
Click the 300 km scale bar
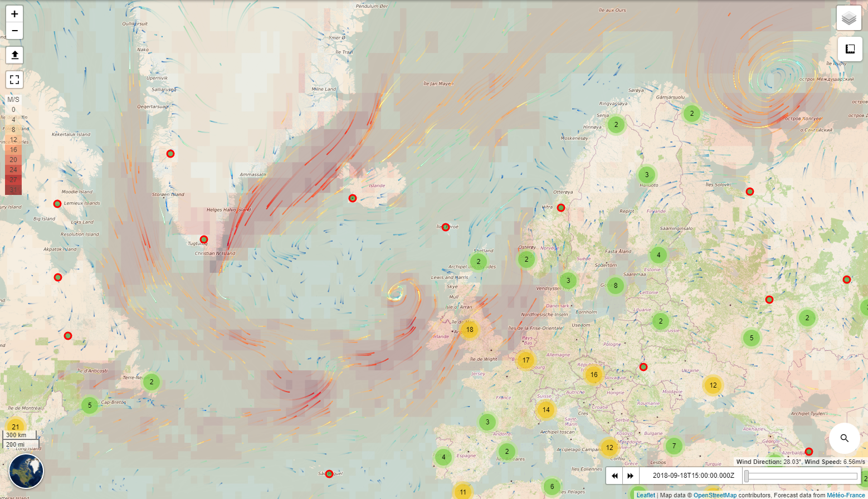click(21, 435)
